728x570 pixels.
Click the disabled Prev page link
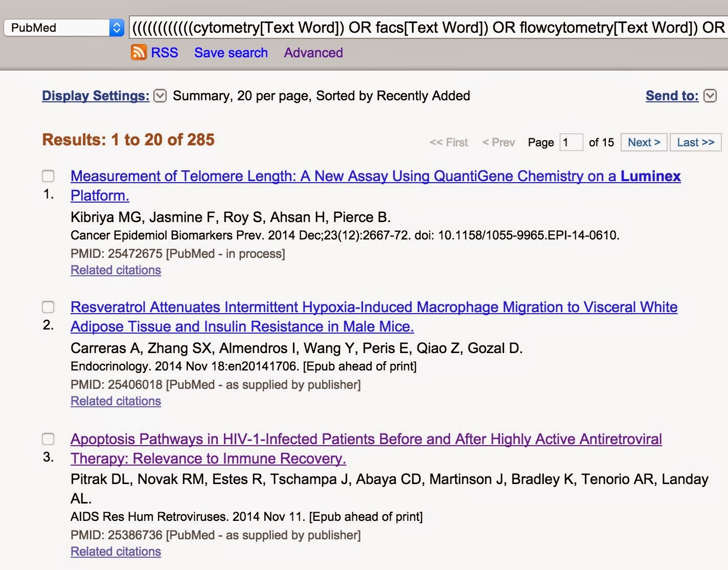498,142
